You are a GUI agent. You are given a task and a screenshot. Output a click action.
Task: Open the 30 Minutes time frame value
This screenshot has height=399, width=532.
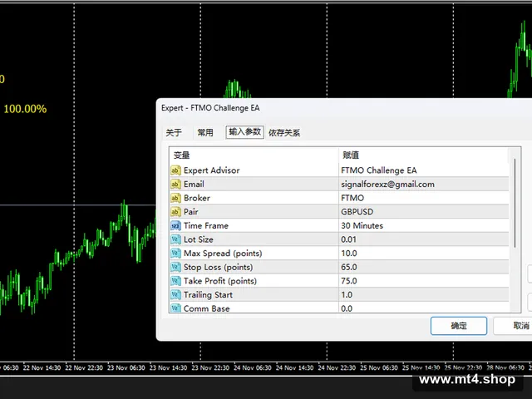362,225
